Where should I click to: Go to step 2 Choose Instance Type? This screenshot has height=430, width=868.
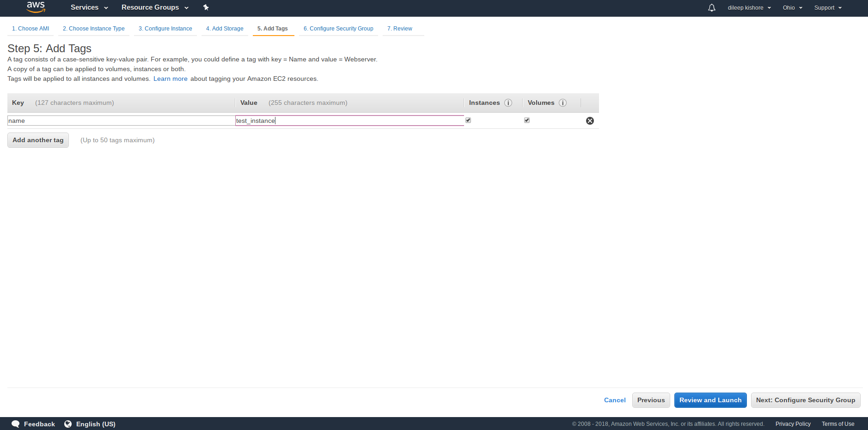[x=94, y=29]
